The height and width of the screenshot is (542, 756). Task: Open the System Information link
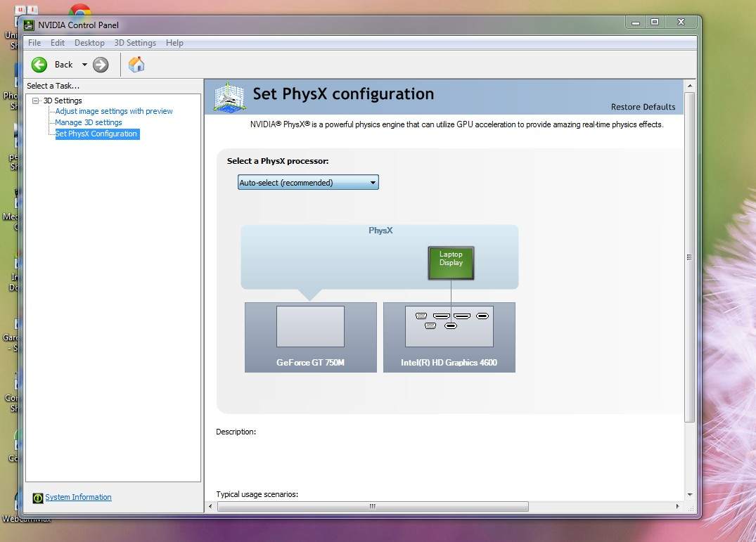78,497
